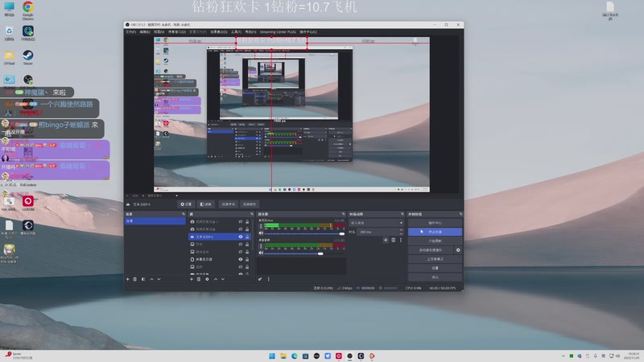Mute the 麦克风/Aux speaker icon
The height and width of the screenshot is (362, 644).
260,233
